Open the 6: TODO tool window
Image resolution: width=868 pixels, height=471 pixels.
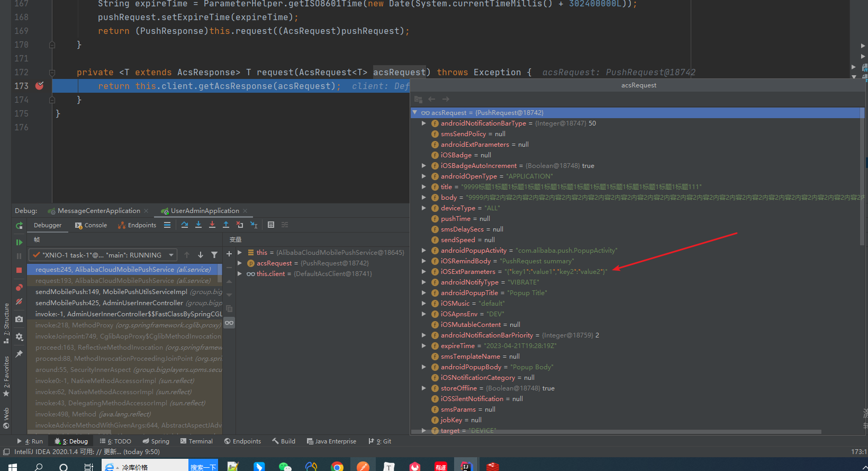(115, 441)
